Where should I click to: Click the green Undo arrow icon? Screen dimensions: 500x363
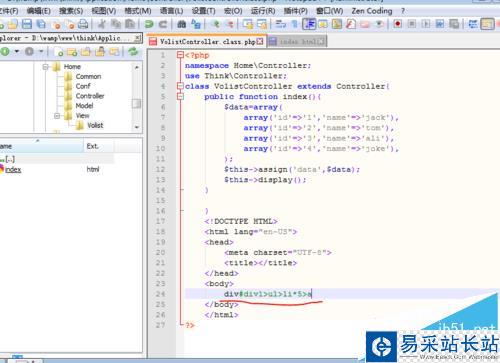pos(149,24)
